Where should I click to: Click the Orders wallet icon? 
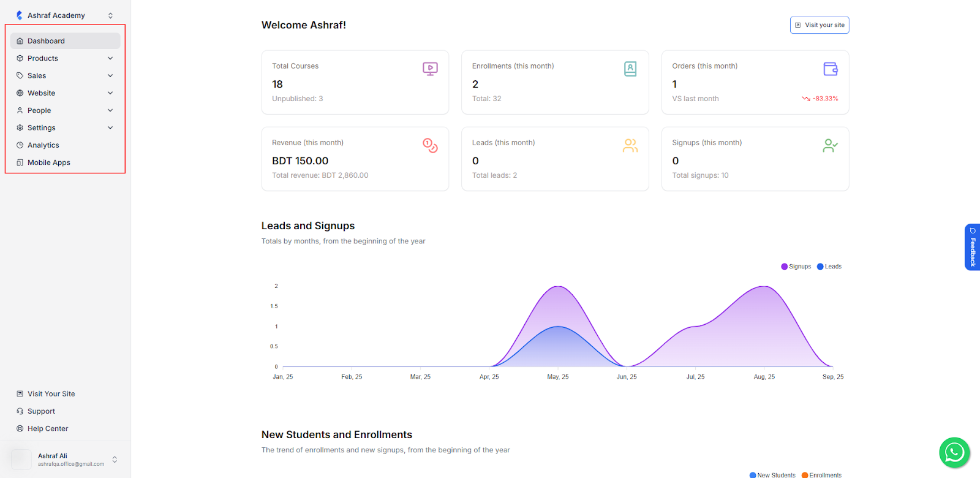tap(830, 69)
